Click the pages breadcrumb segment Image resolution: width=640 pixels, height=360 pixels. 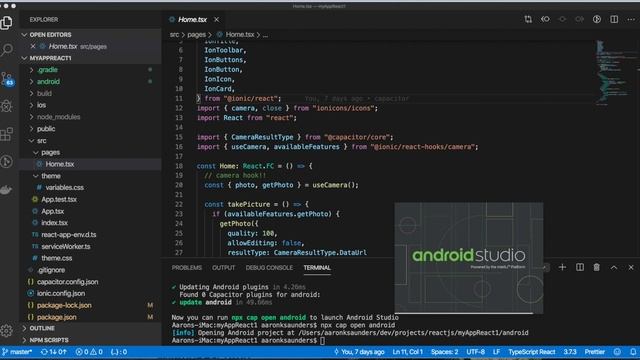click(196, 35)
